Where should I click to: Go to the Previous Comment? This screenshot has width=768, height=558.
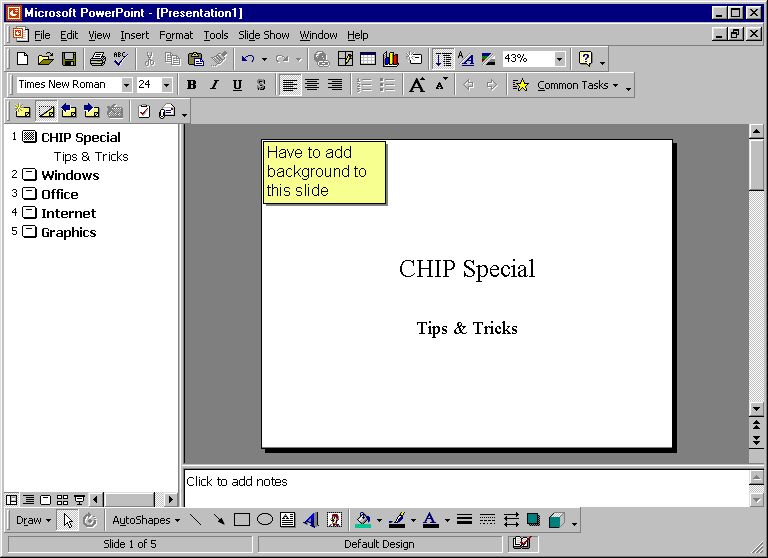(x=69, y=112)
